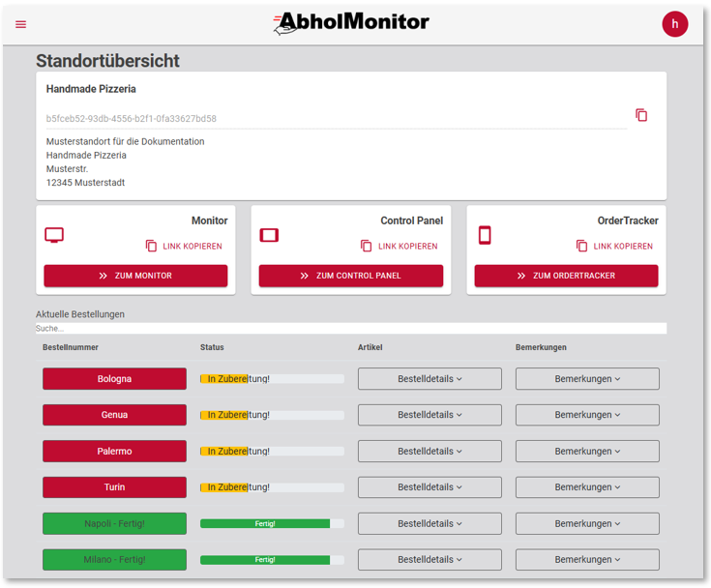Click the Palermo order status progress bar
This screenshot has width=711, height=588.
click(x=272, y=452)
